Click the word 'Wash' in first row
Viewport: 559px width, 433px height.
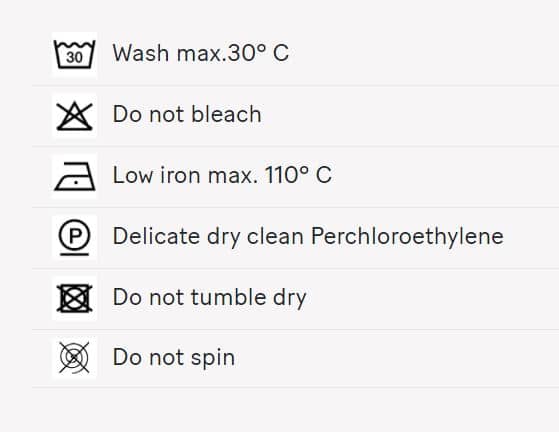141,53
